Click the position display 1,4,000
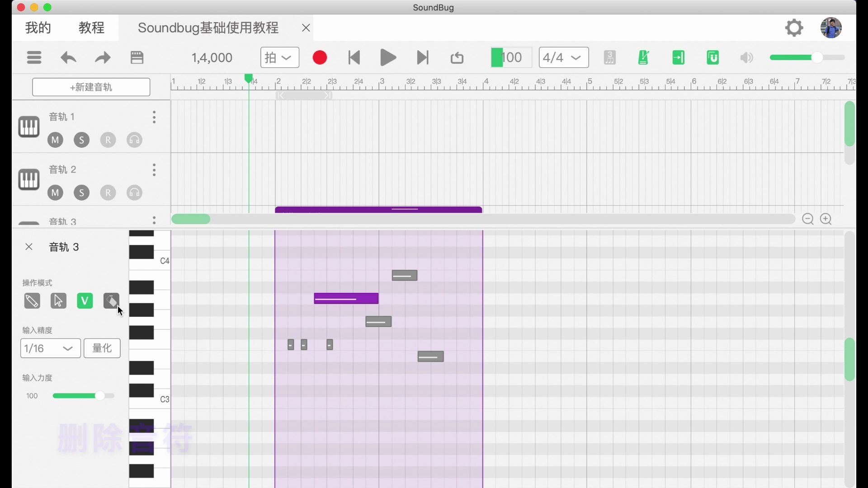Image resolution: width=868 pixels, height=488 pixels. (212, 57)
